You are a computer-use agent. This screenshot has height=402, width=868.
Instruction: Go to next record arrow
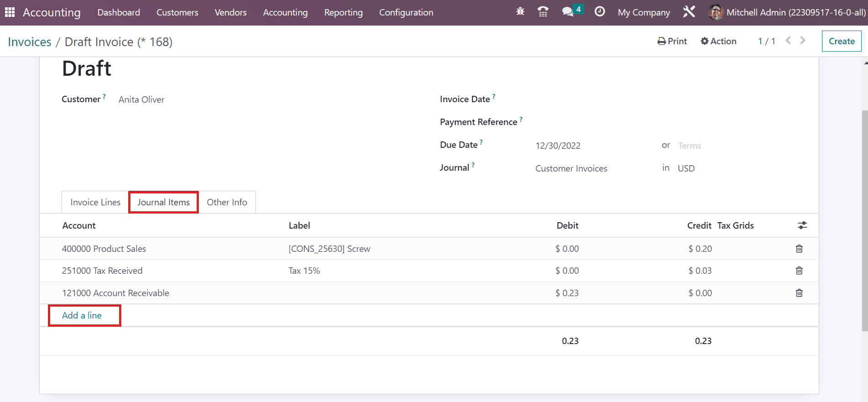tap(803, 41)
